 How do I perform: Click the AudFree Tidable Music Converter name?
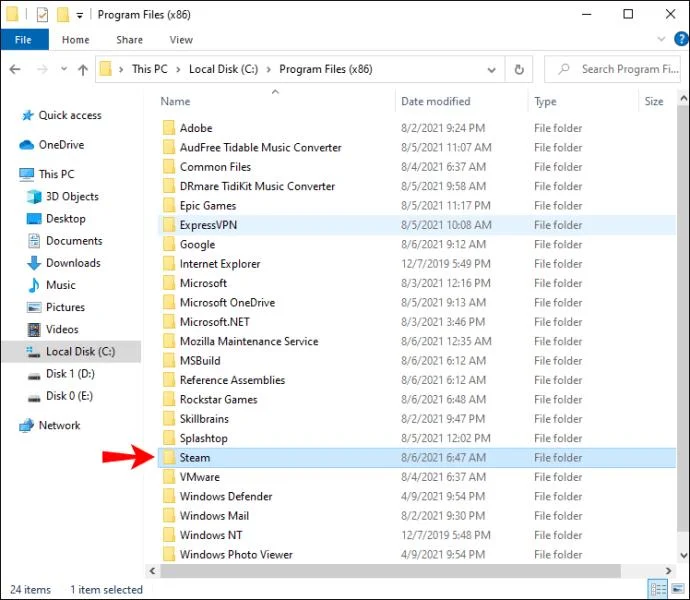[x=261, y=147]
